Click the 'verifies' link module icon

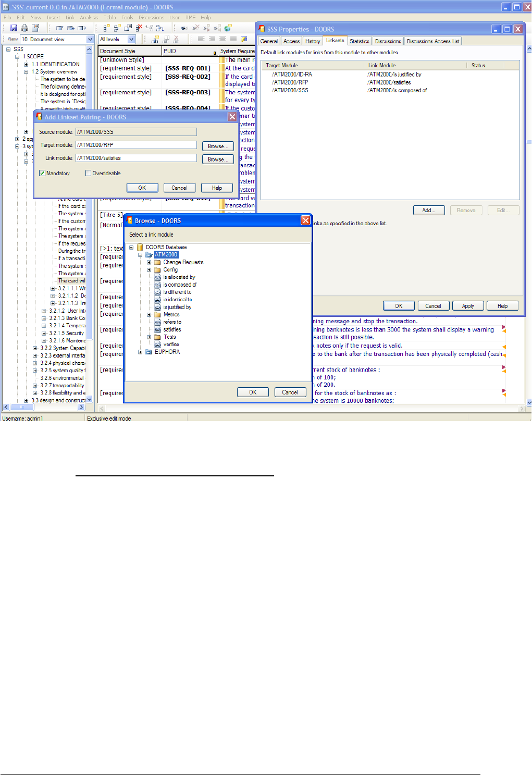pos(157,345)
